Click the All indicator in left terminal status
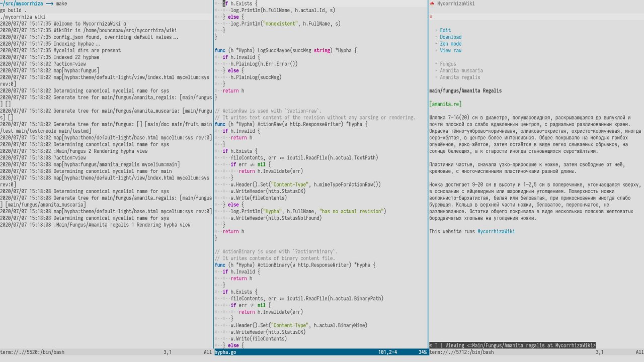Screen dimensions: 644x362 (208, 352)
